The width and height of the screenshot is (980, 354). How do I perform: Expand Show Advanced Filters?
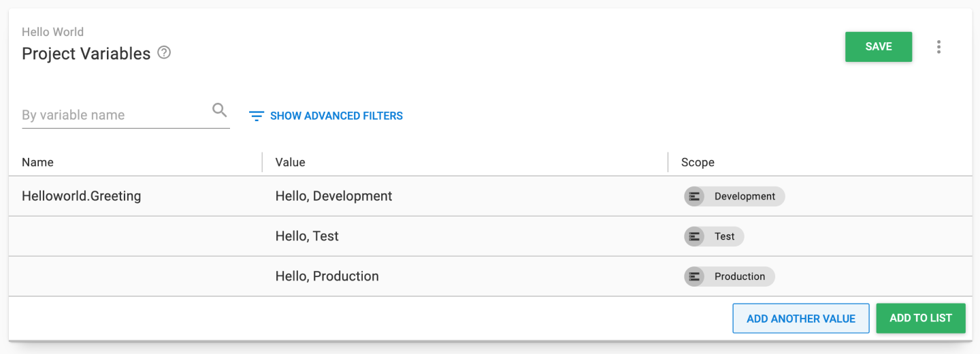tap(336, 116)
